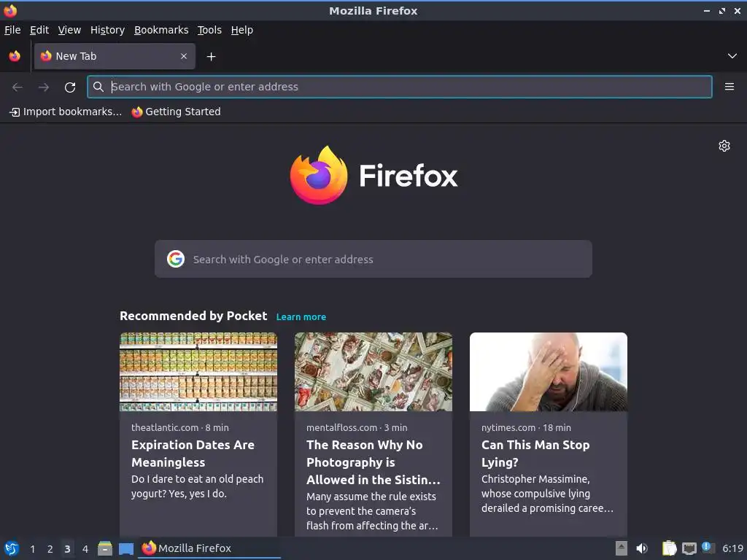
Task: Click the Recommended by Pocket heading
Action: (193, 316)
